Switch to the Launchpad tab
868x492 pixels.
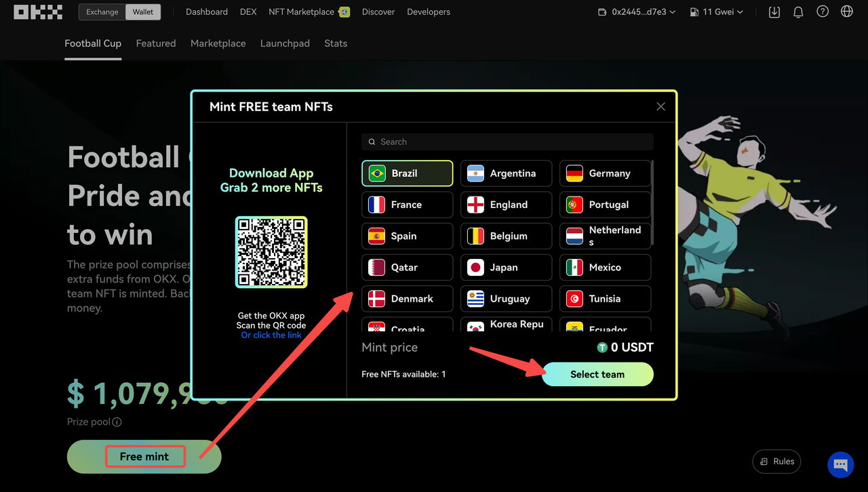[x=285, y=43]
